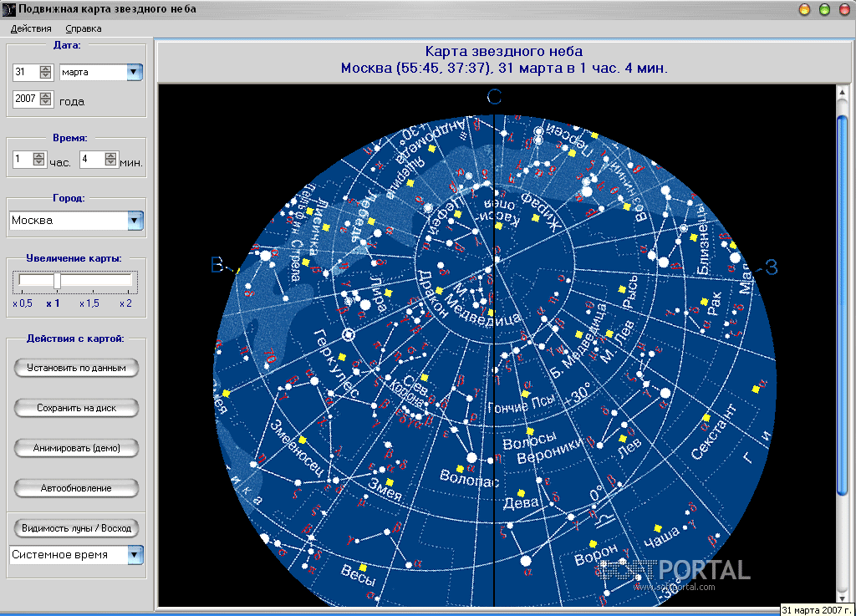Click the east marker В beside map
Image resolution: width=856 pixels, height=616 pixels.
(x=217, y=266)
